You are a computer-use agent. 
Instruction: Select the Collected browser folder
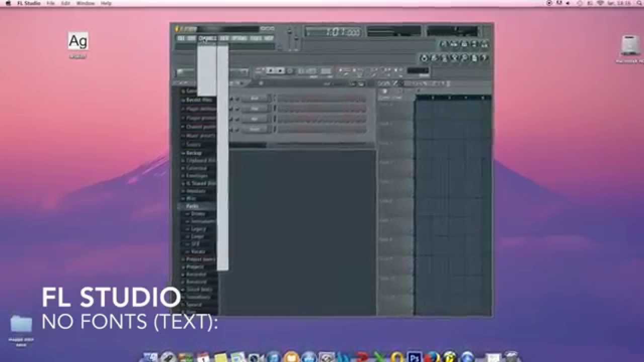click(x=194, y=168)
